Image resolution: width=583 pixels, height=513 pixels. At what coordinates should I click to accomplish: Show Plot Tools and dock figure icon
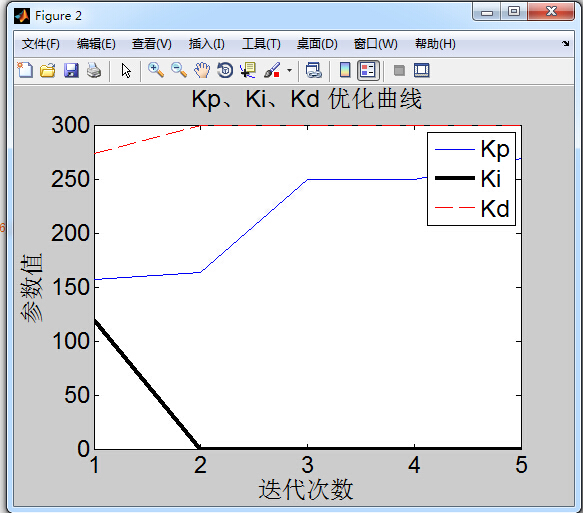(422, 70)
